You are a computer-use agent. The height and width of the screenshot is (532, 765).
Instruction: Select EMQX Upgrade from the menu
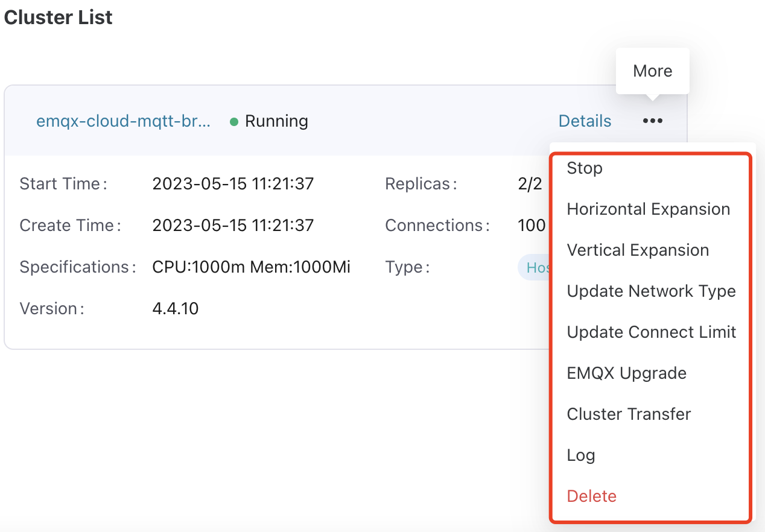(626, 373)
